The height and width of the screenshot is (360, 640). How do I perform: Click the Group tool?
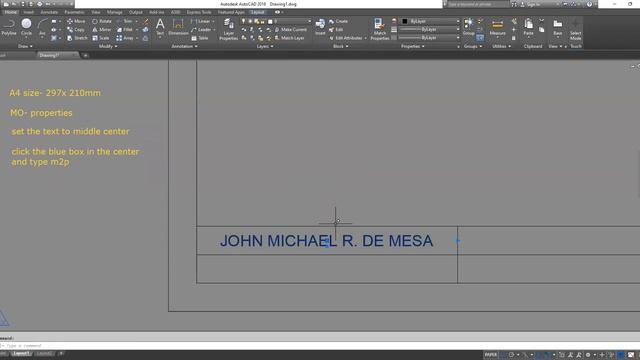coord(469,27)
